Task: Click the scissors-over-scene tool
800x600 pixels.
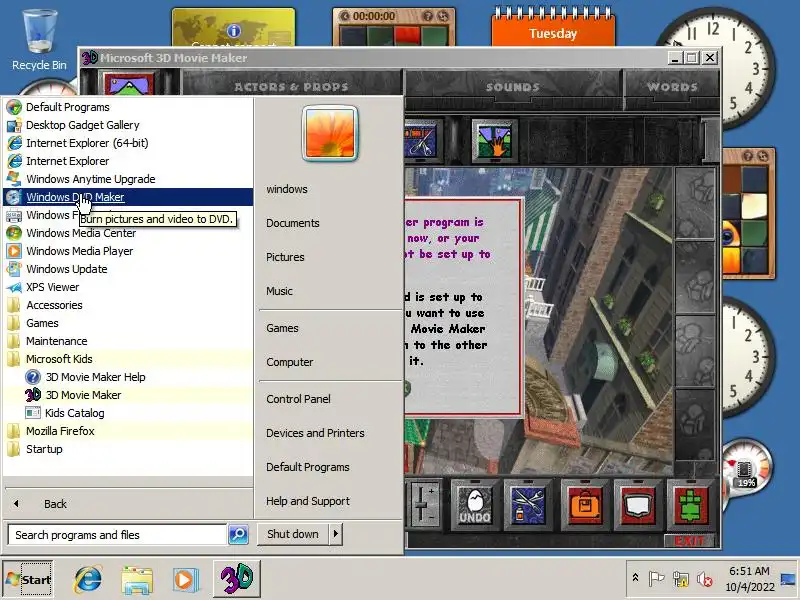Action: [421, 140]
